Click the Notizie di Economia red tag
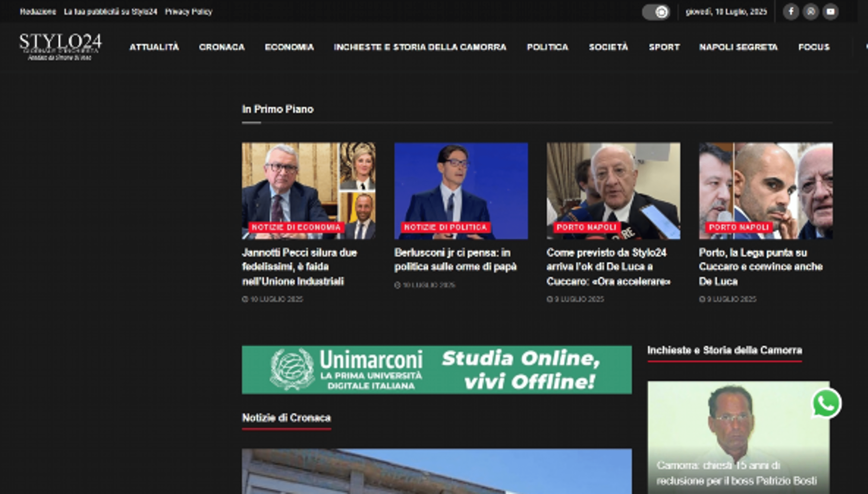Image resolution: width=868 pixels, height=494 pixels. click(296, 227)
